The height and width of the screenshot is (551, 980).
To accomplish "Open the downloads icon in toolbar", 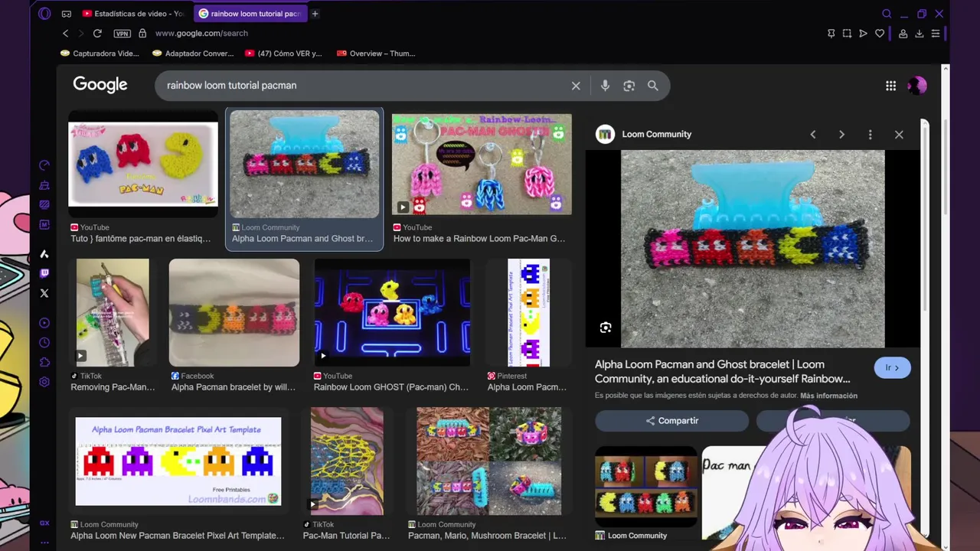I will tap(920, 33).
